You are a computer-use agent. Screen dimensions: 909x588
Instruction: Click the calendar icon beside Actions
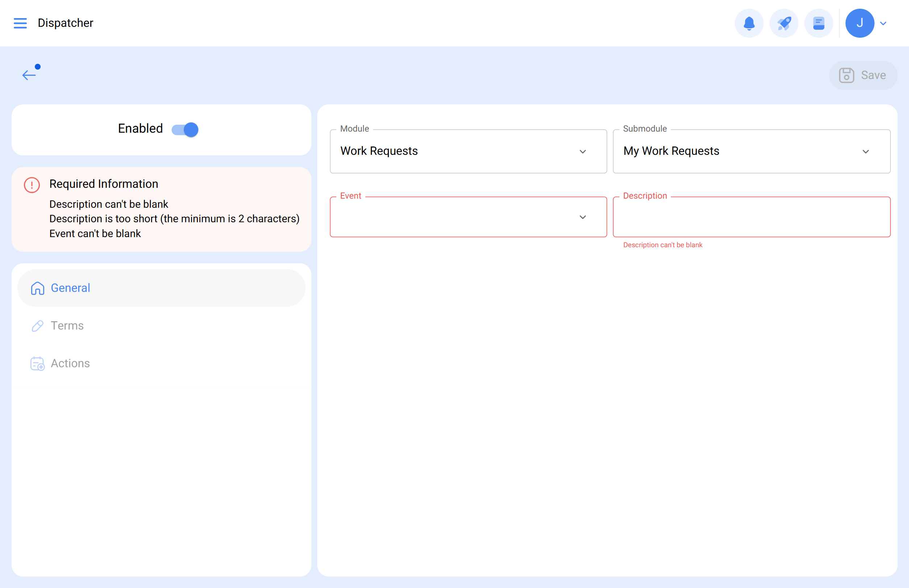pos(37,364)
